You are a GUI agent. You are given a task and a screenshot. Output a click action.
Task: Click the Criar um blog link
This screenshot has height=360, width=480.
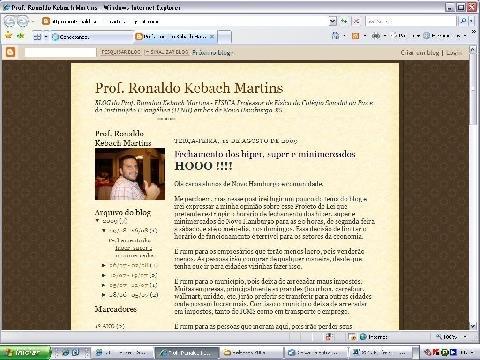pyautogui.click(x=420, y=53)
